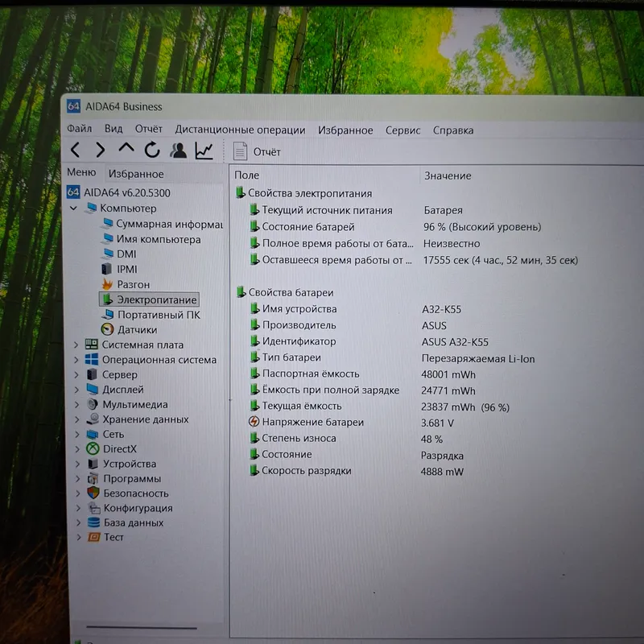Viewport: 644px width, 644px height.
Task: Expand the Сеть node
Action: 77,434
